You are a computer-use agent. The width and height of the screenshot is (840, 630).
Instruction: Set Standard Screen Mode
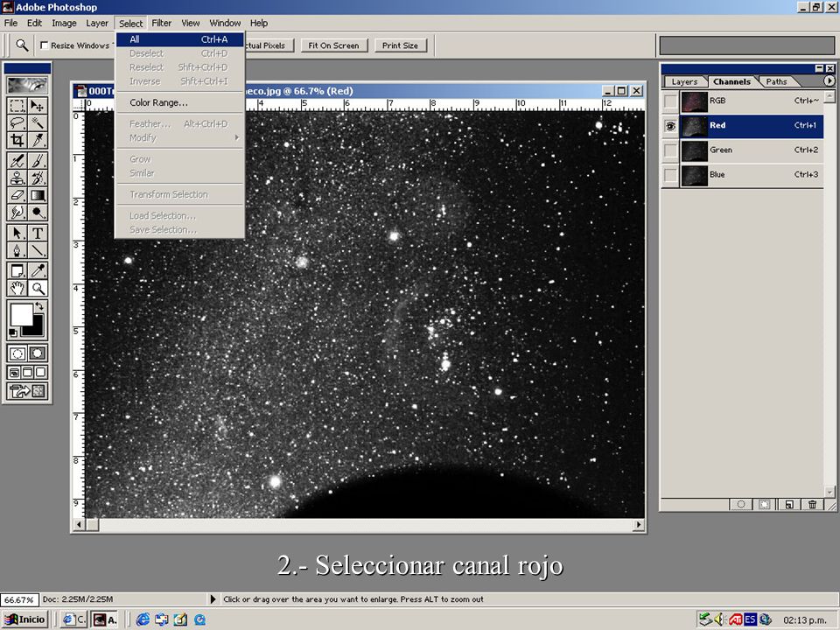(x=15, y=373)
